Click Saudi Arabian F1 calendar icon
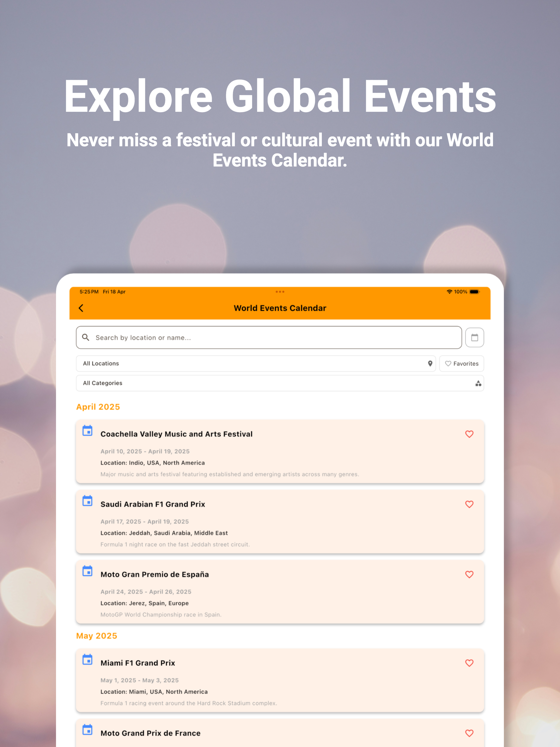560x747 pixels. click(87, 501)
